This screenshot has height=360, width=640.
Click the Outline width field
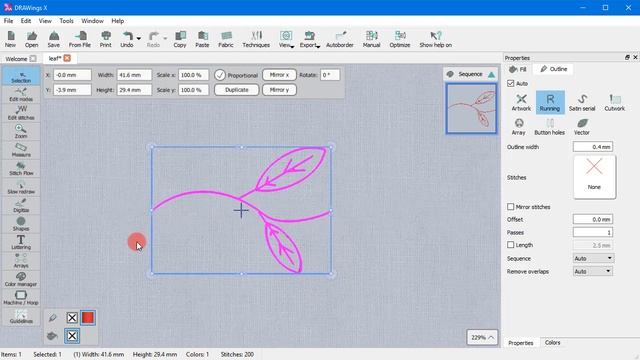click(x=593, y=147)
